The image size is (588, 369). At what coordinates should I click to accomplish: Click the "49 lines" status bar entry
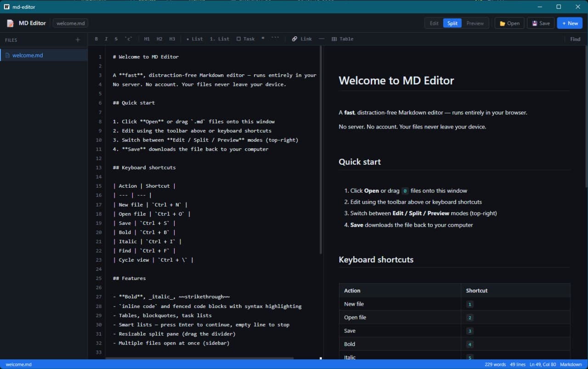pos(518,364)
